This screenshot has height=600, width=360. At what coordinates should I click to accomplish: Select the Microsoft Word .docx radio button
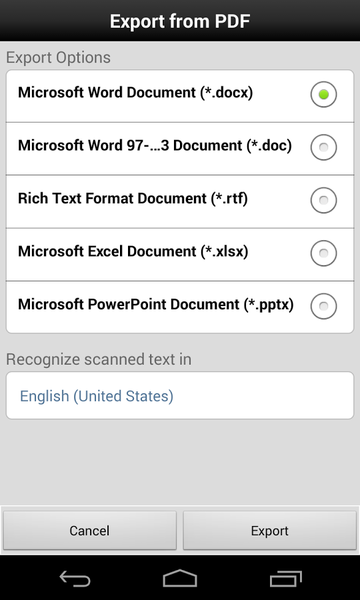[x=324, y=94]
